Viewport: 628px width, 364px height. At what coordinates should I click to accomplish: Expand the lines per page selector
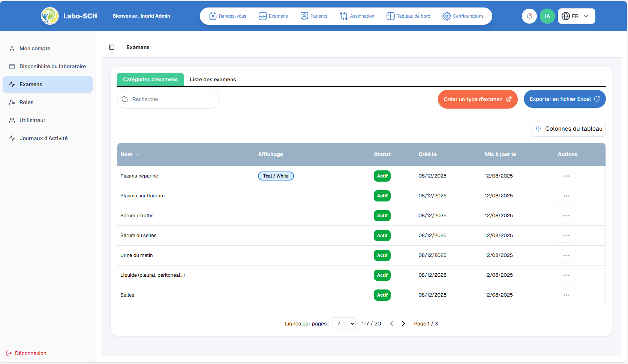coord(344,324)
